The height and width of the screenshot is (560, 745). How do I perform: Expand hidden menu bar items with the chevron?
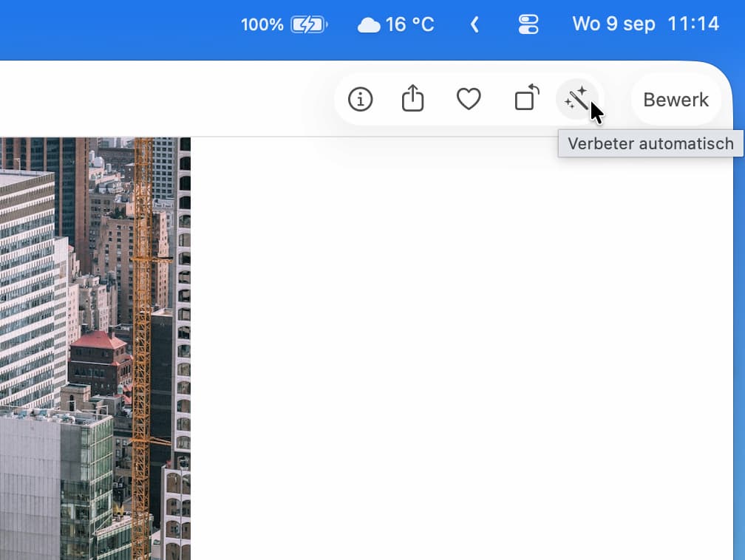click(x=474, y=24)
